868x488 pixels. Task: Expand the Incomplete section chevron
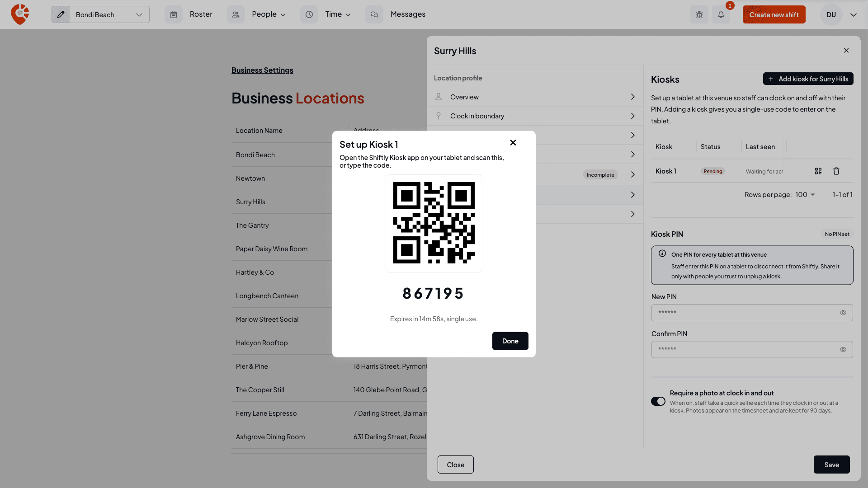(x=633, y=174)
